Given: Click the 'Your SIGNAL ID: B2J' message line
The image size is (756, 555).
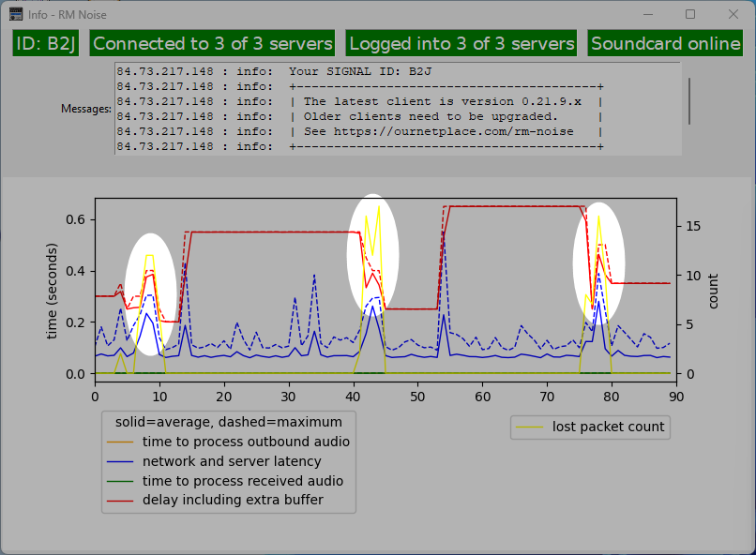Looking at the screenshot, I should (x=360, y=71).
